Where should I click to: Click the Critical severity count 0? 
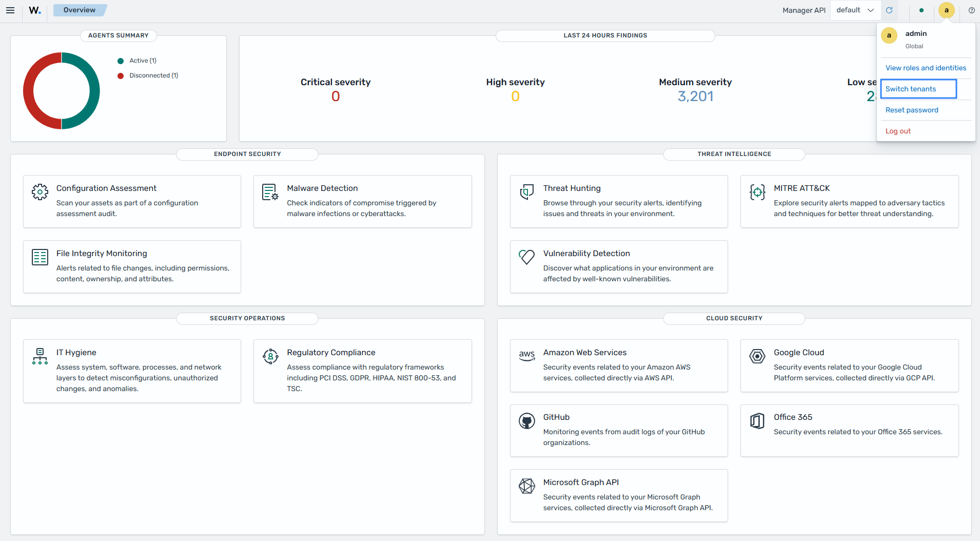pyautogui.click(x=336, y=96)
